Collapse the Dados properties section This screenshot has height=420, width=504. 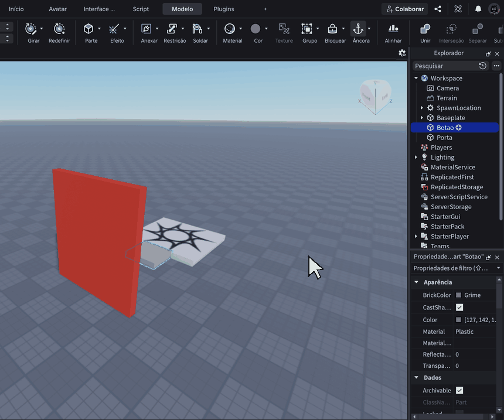pos(417,378)
